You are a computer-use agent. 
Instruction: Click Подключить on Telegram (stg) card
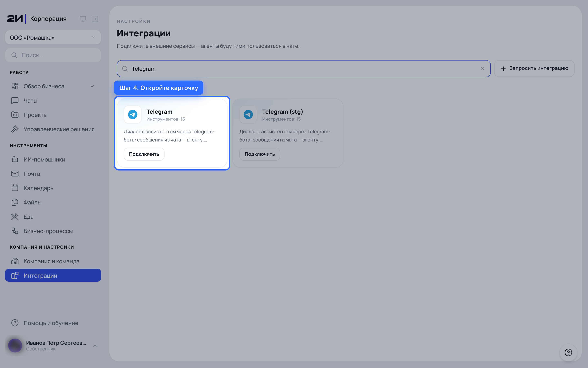(x=260, y=154)
